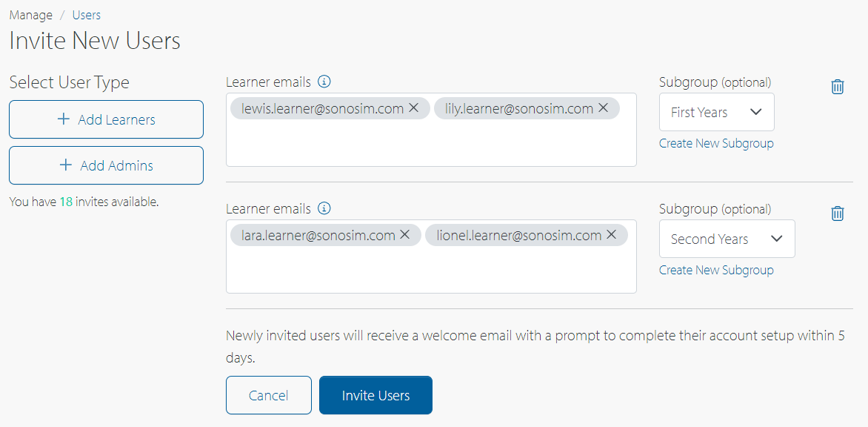The height and width of the screenshot is (427, 868).
Task: Open the First Years subgroup dropdown
Action: 716,113
